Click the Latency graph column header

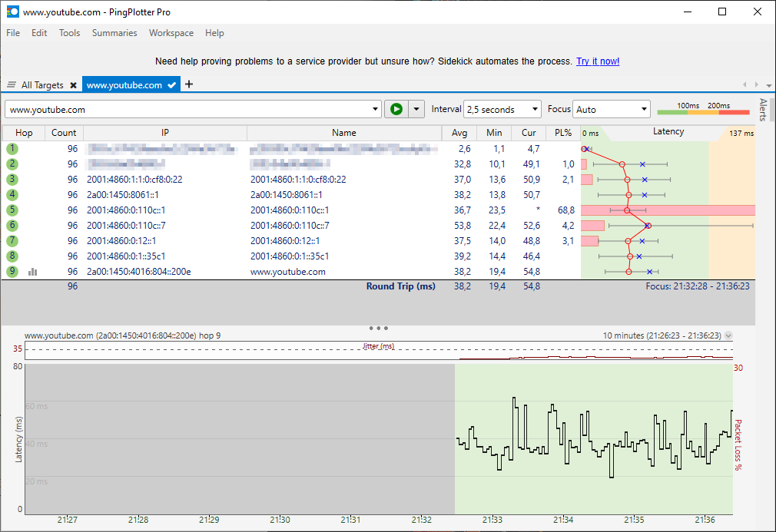pyautogui.click(x=668, y=131)
